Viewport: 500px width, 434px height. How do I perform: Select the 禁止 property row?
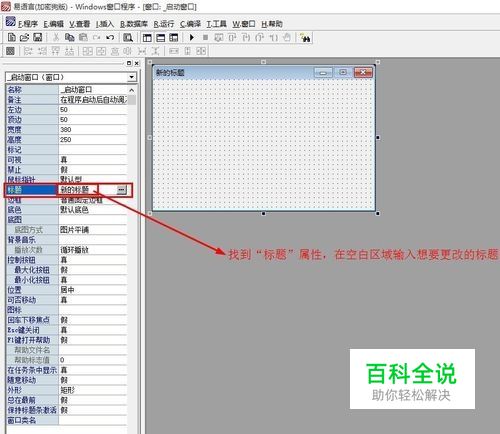coord(66,170)
